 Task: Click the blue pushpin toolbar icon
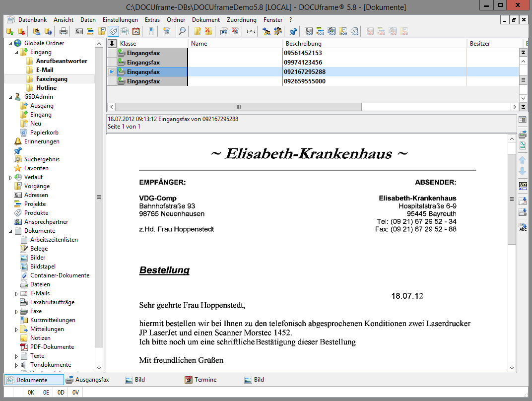pyautogui.click(x=293, y=31)
